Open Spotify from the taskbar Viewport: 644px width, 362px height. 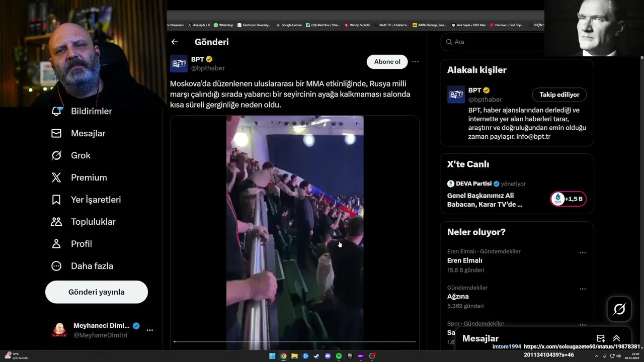coord(339,356)
